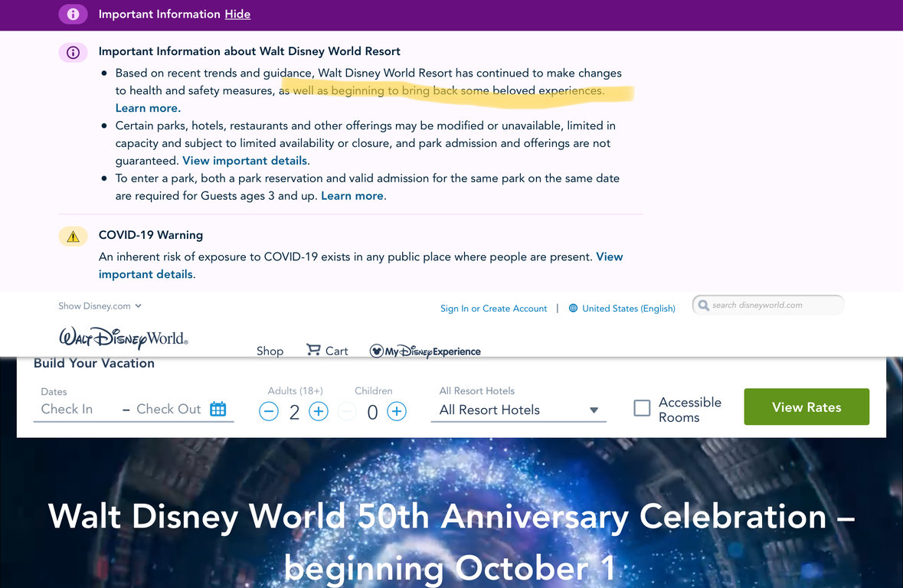Increase the number of children
The image size is (903, 588).
tap(396, 411)
